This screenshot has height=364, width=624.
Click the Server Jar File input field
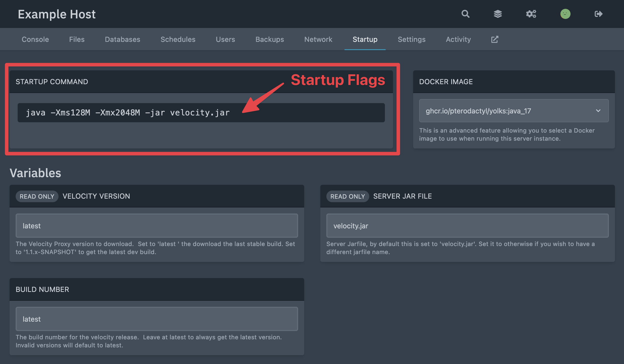[467, 226]
